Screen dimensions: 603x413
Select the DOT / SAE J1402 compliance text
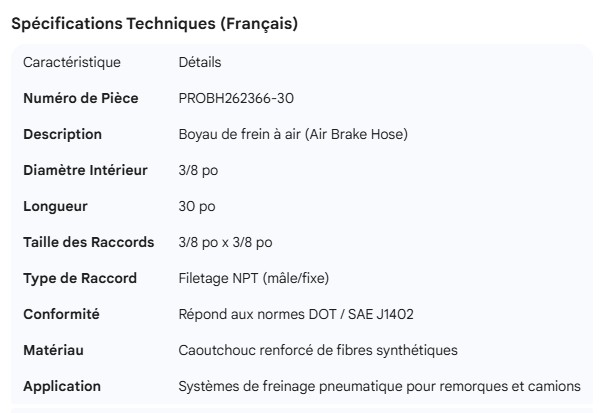[364, 314]
